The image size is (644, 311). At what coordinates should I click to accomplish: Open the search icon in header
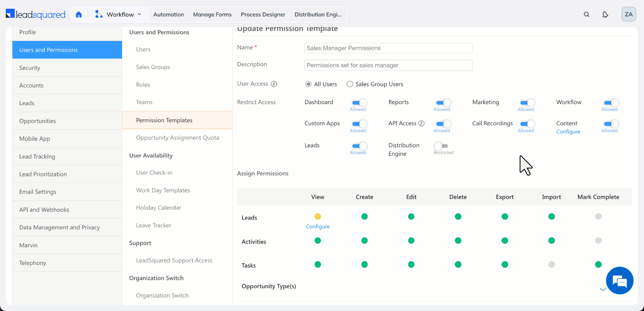[x=586, y=14]
